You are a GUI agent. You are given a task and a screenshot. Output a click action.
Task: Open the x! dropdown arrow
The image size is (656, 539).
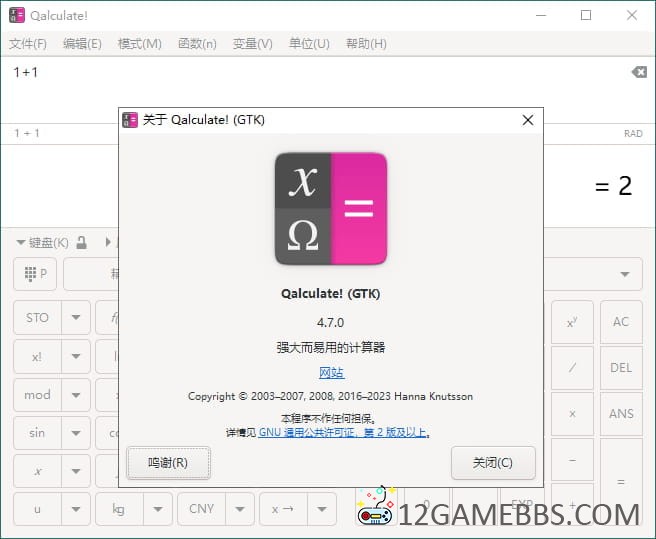coord(76,357)
